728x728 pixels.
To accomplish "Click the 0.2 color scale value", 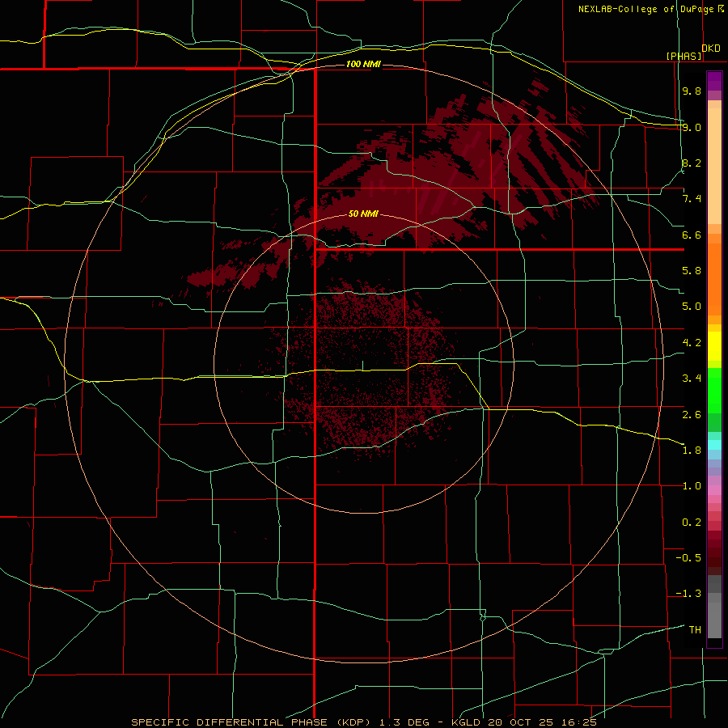I will click(x=692, y=523).
